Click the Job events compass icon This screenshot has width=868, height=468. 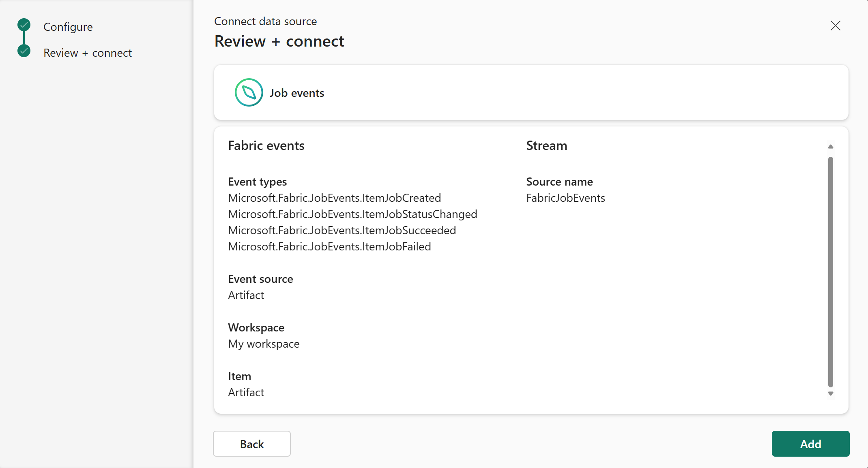[x=249, y=92]
